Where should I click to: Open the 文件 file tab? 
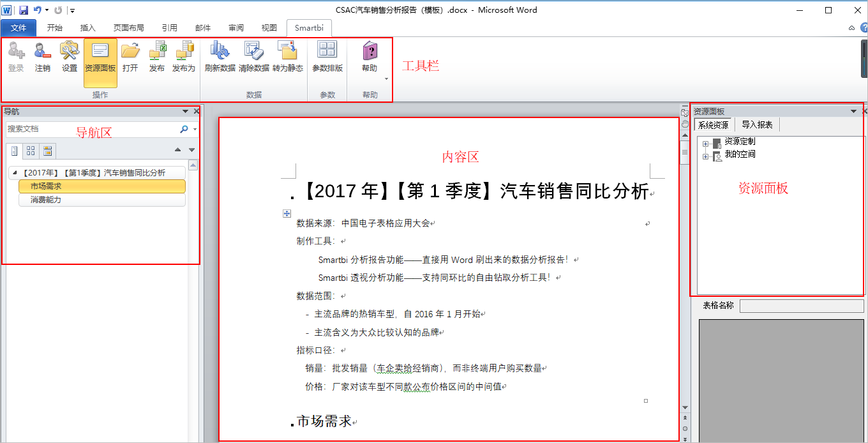coord(19,28)
